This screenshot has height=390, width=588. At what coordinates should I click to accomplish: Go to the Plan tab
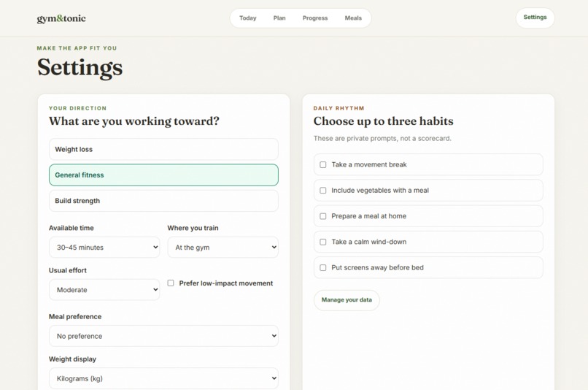pyautogui.click(x=279, y=18)
